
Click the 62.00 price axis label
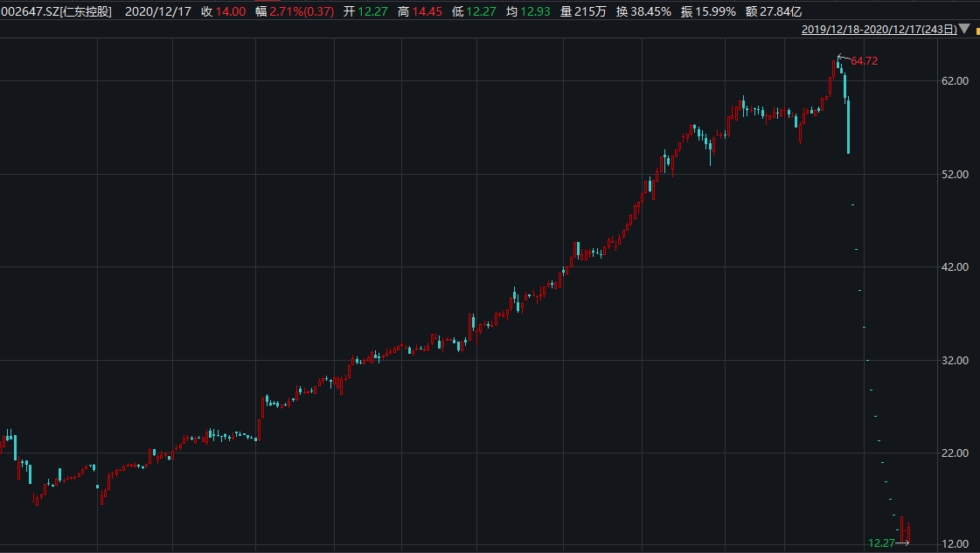click(955, 80)
